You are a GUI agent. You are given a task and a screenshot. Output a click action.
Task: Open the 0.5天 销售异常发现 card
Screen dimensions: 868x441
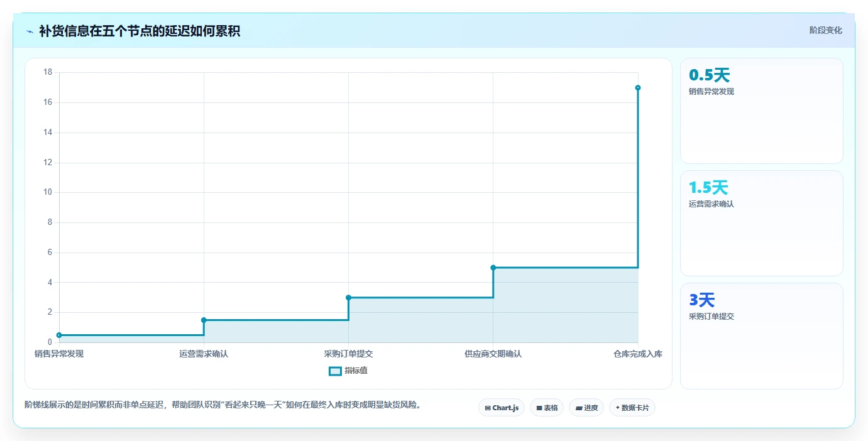click(761, 111)
